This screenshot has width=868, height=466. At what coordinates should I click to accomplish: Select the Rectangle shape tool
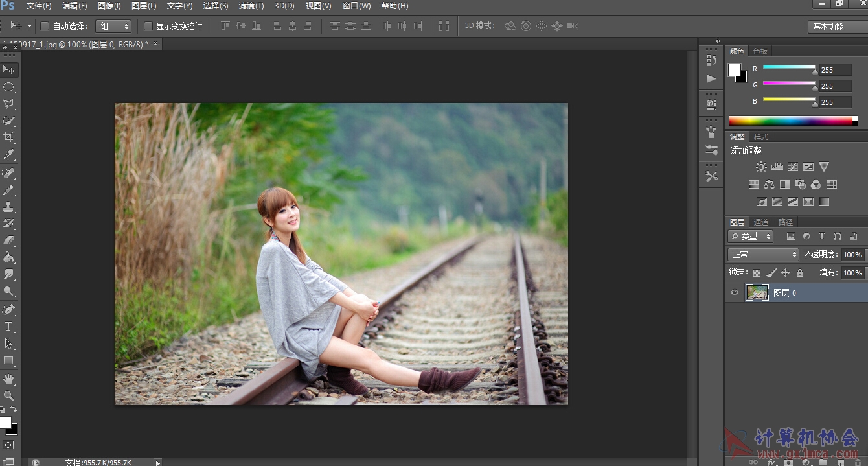[9, 360]
